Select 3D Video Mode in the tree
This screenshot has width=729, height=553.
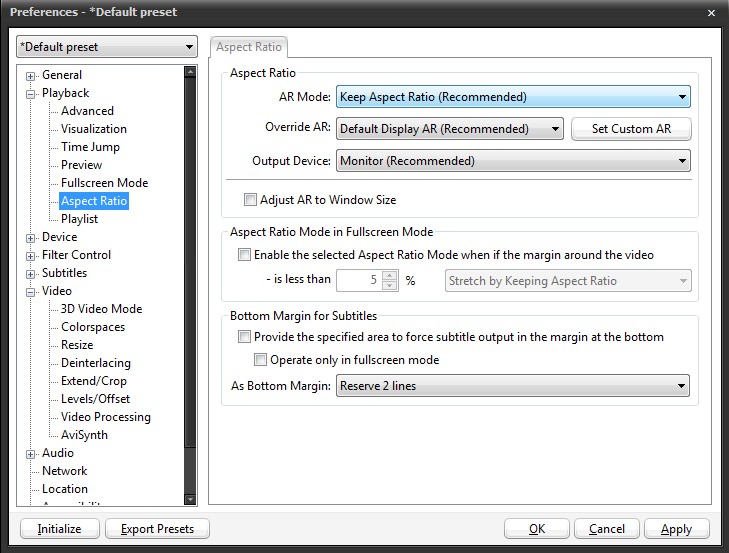(101, 309)
